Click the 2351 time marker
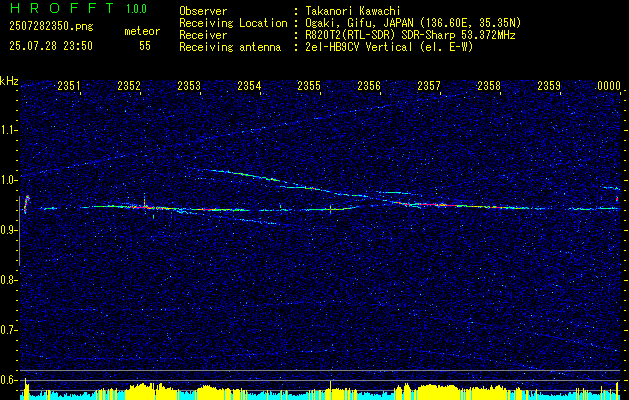 coord(69,86)
